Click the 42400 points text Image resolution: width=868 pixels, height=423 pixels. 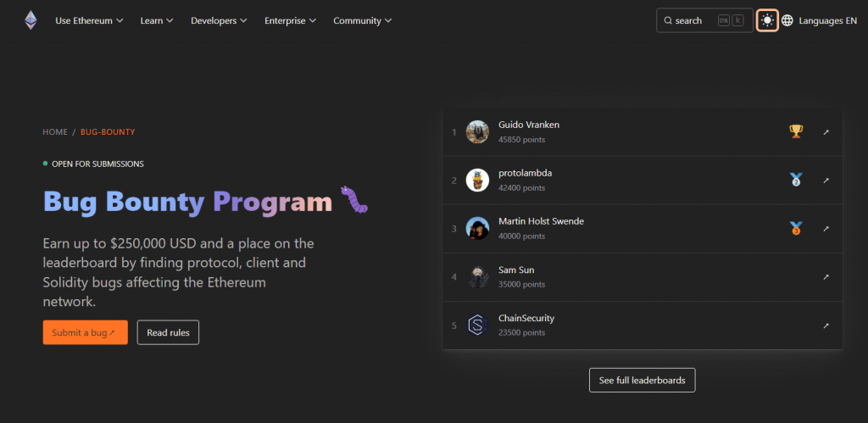point(521,187)
